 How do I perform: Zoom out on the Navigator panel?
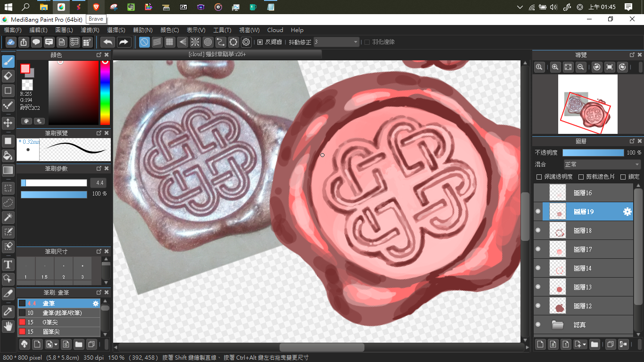pos(581,67)
